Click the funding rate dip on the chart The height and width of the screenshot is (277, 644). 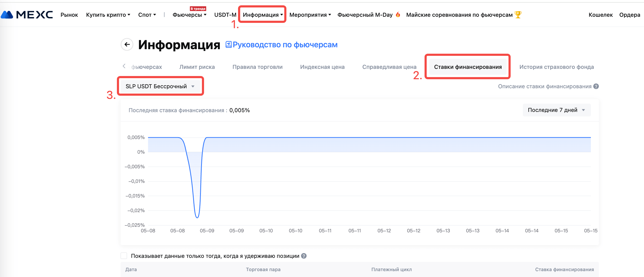coord(197,217)
